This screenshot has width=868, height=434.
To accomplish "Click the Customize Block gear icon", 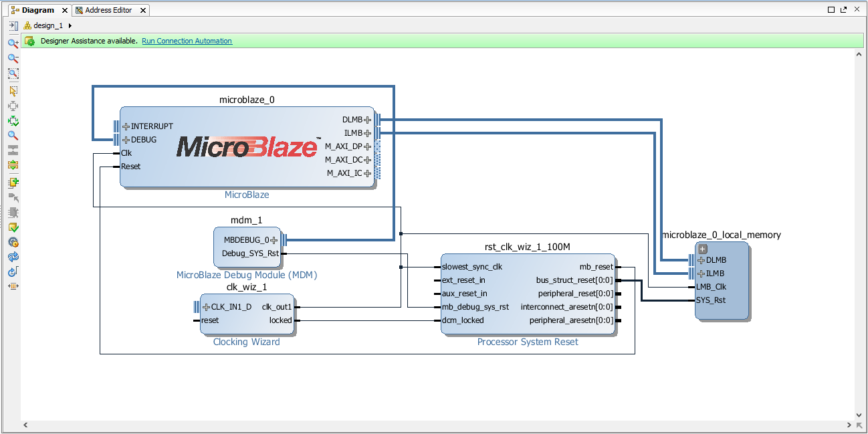I will [x=13, y=242].
